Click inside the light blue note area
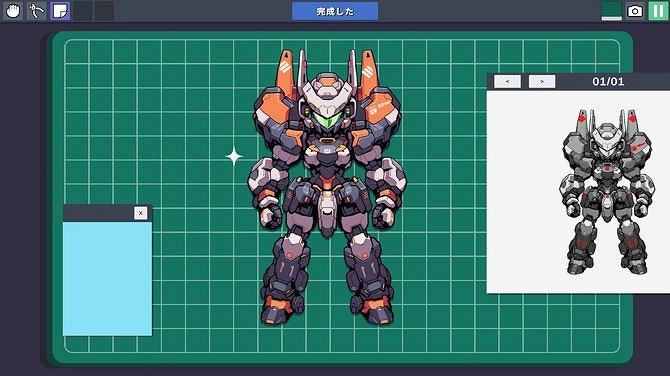This screenshot has height=376, width=670. tap(107, 279)
